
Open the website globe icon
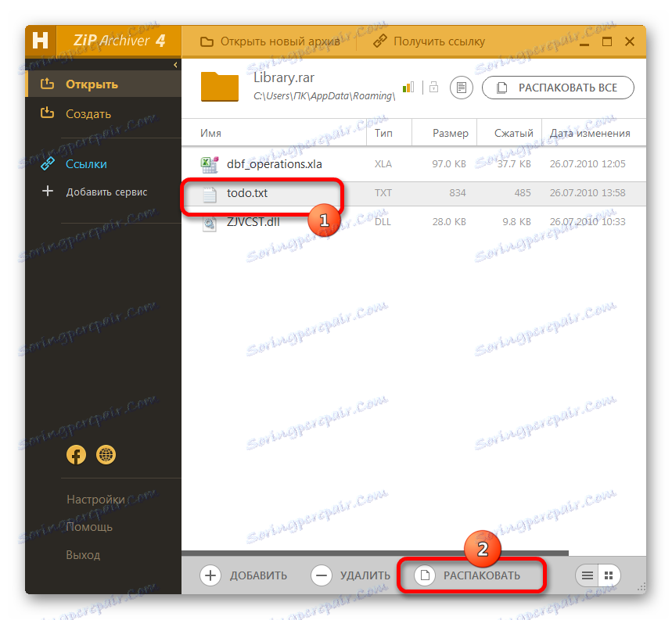(106, 454)
